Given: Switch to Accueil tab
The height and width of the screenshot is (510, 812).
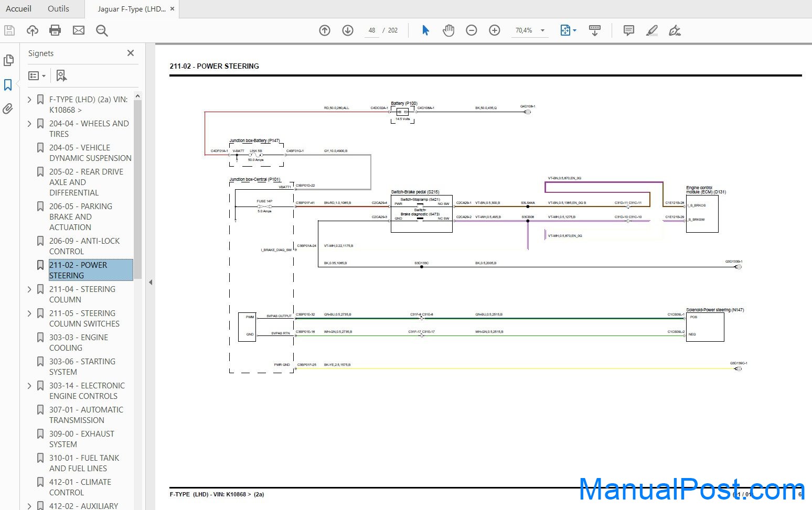Looking at the screenshot, I should (18, 9).
